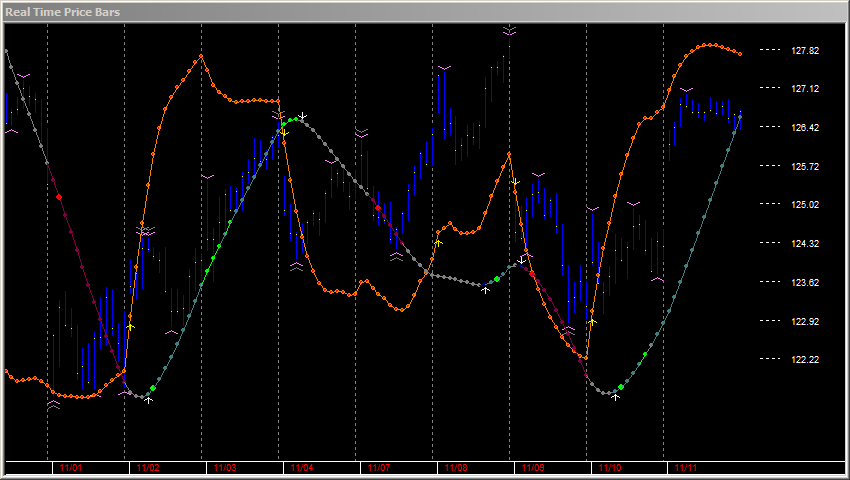Select the 11/07 date label
The width and height of the screenshot is (850, 480).
tap(379, 468)
